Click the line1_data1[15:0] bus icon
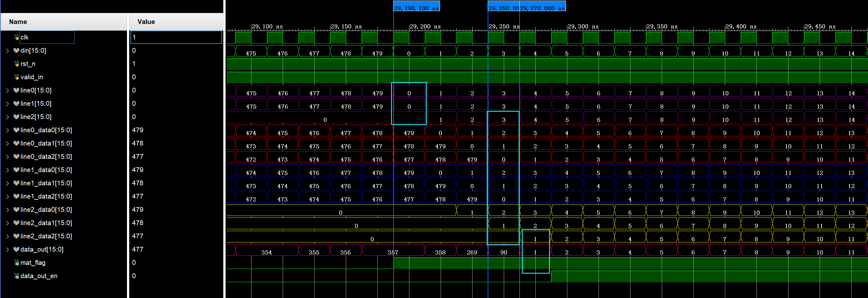The height and width of the screenshot is (298, 868). tap(16, 183)
